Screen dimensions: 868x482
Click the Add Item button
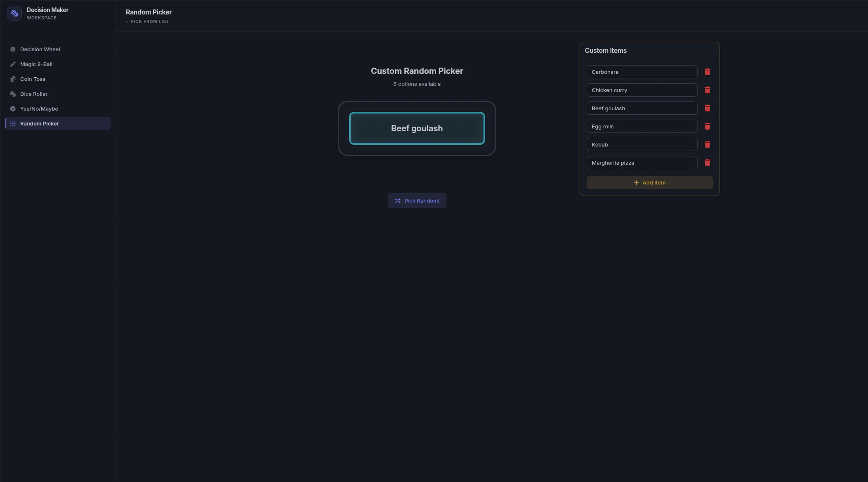point(649,182)
